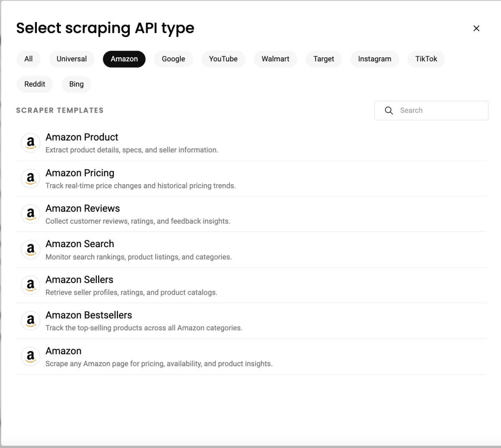501x448 pixels.
Task: Filter templates by Reddit
Action: pos(35,84)
